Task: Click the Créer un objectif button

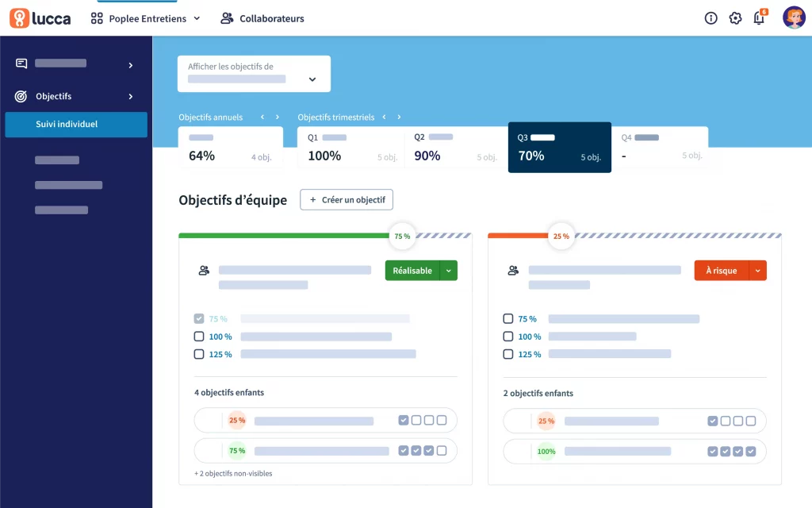Action: click(347, 199)
